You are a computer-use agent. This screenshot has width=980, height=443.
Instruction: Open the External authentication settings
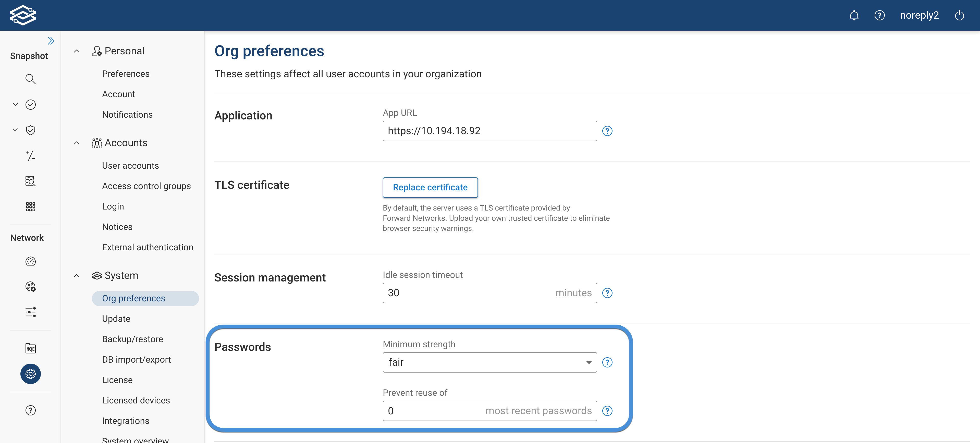tap(147, 247)
